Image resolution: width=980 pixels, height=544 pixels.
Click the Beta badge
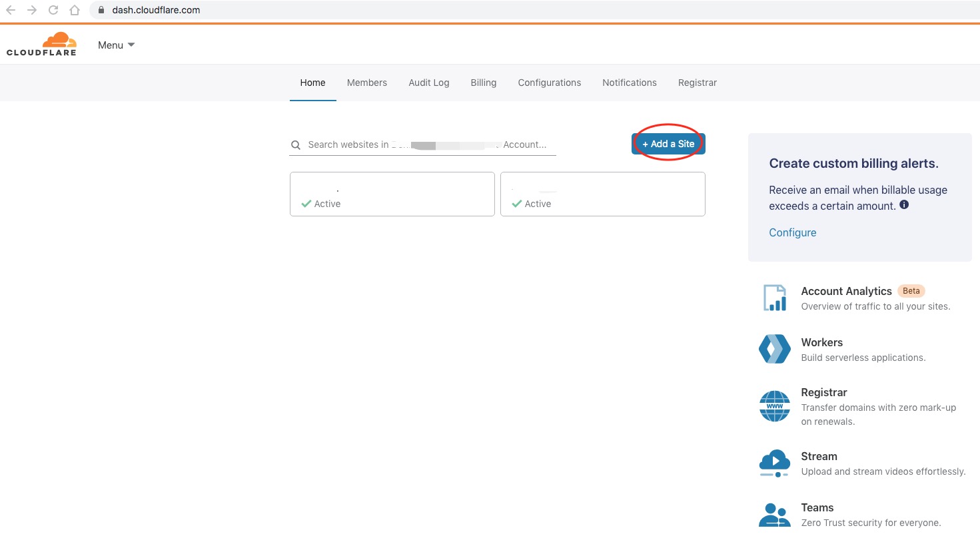click(x=911, y=291)
